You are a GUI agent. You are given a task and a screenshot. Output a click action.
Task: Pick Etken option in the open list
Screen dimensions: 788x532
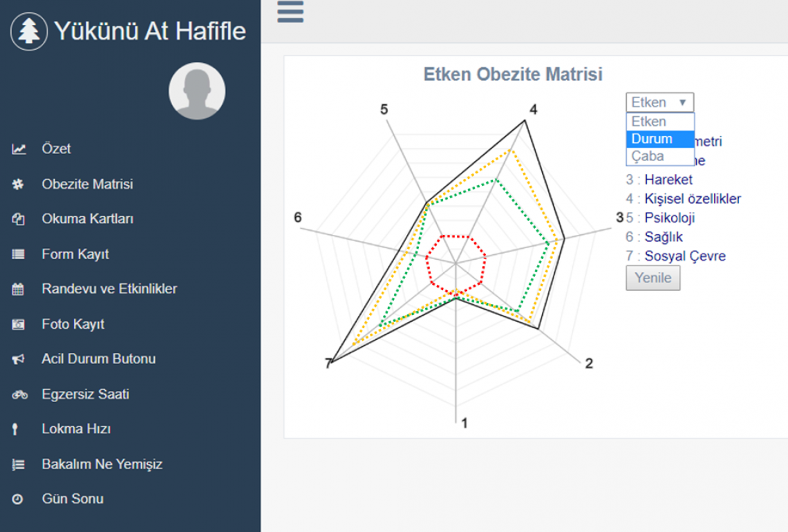tap(649, 122)
